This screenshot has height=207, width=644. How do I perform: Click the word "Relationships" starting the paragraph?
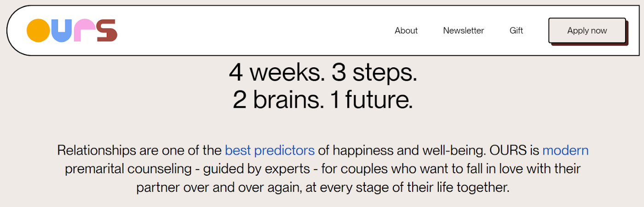click(97, 150)
